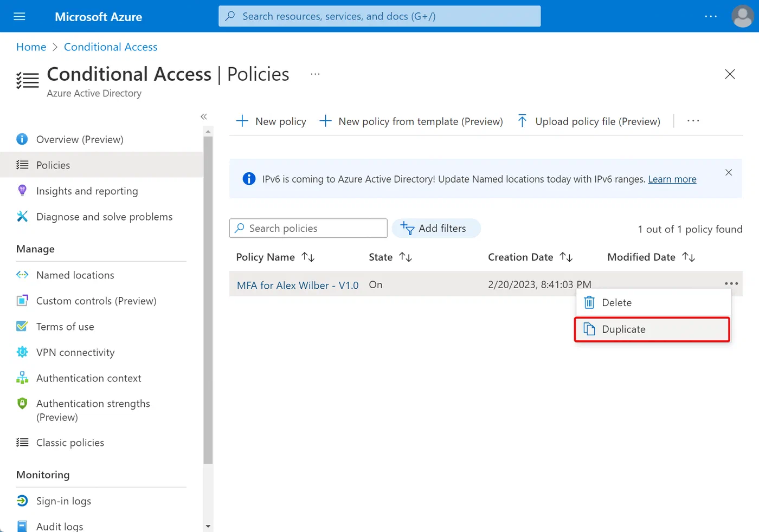Click the Add filters button
759x532 pixels.
(x=436, y=228)
